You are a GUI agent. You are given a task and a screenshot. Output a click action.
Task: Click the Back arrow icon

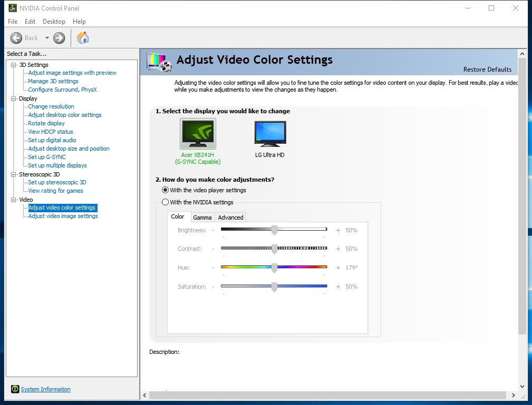[x=16, y=38]
